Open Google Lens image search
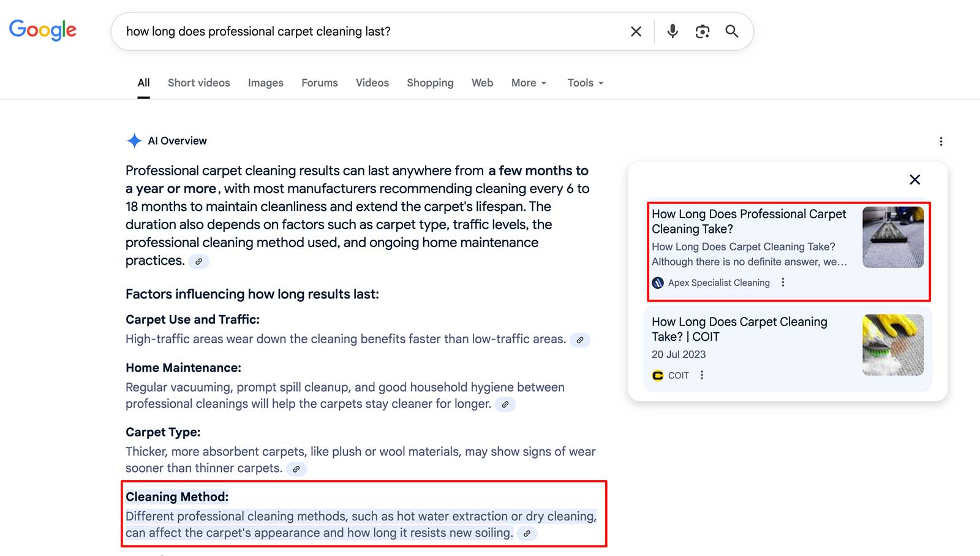980x556 pixels. point(702,31)
